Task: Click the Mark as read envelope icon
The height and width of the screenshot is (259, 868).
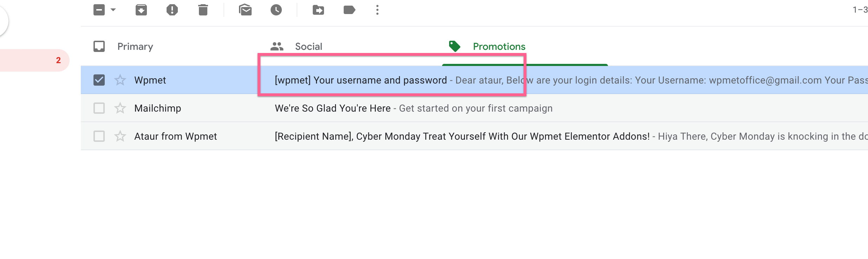Action: click(x=245, y=10)
